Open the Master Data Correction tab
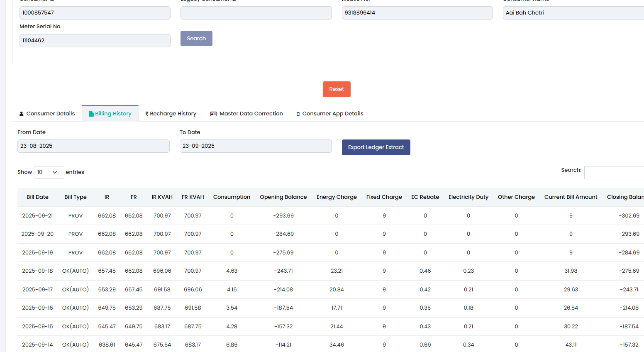The height and width of the screenshot is (352, 644). 251,114
